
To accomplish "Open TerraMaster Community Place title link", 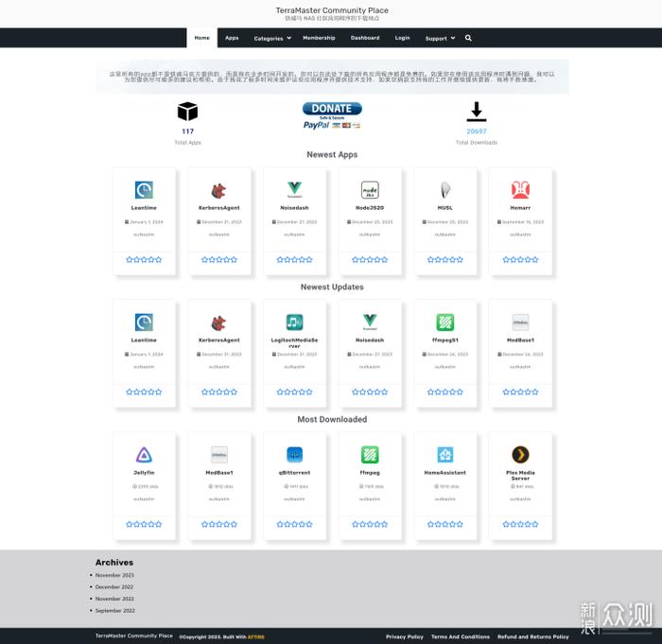I will pyautogui.click(x=332, y=10).
